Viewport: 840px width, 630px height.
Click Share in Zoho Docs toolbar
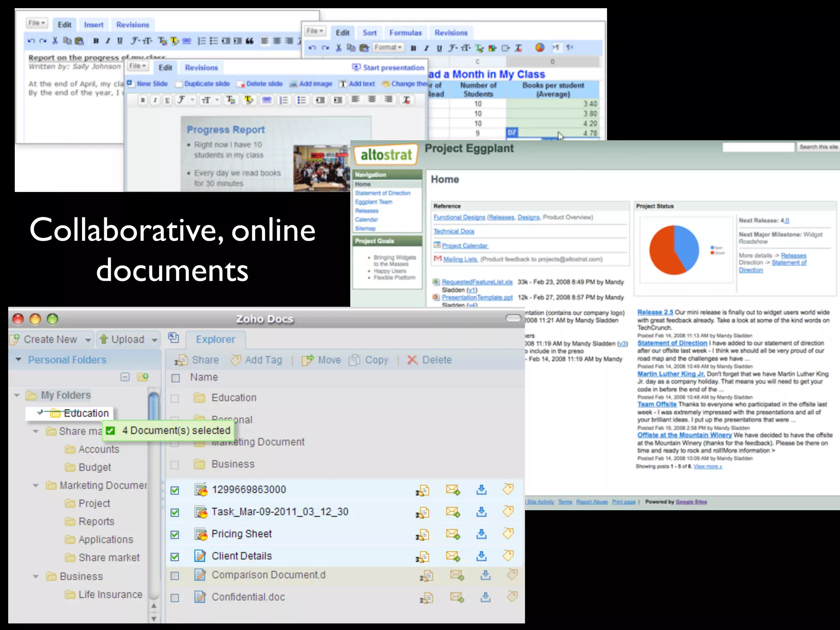[x=196, y=360]
